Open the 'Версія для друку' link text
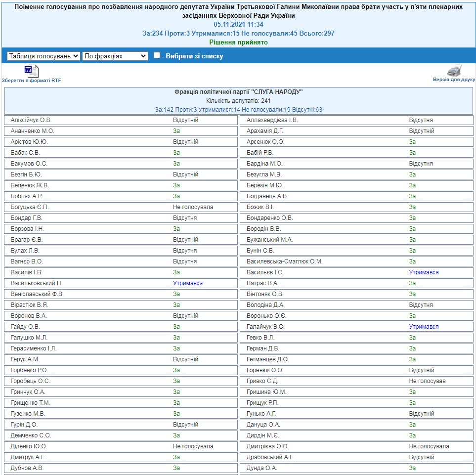 pyautogui.click(x=454, y=80)
